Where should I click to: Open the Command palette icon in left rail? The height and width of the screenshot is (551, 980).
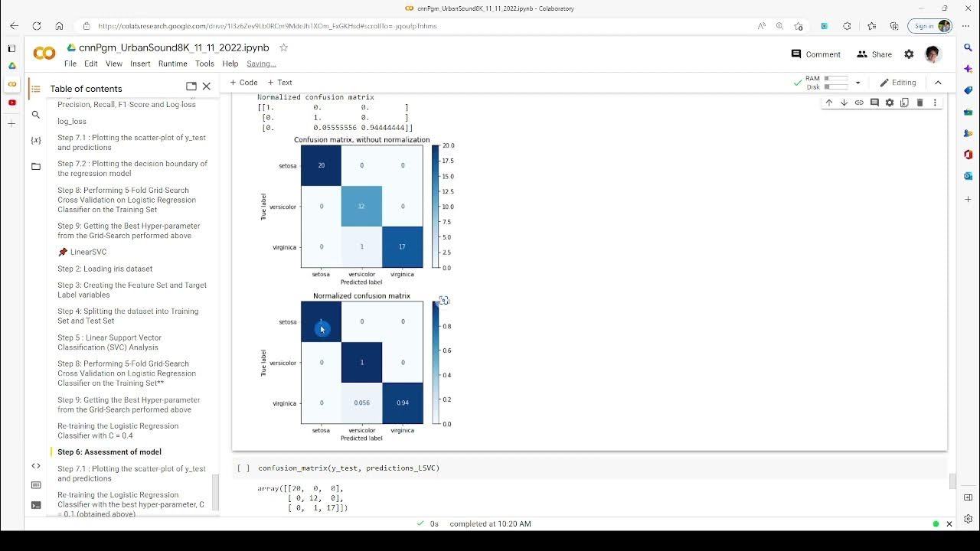click(35, 485)
